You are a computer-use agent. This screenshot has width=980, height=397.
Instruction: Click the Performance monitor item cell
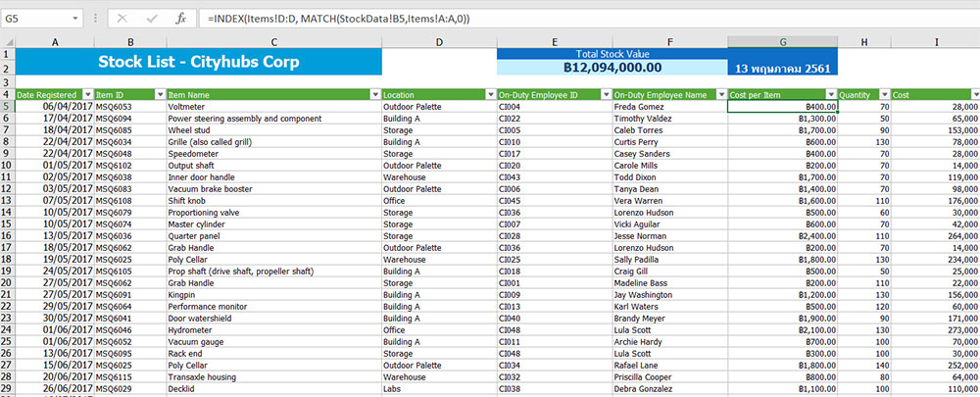(x=273, y=307)
